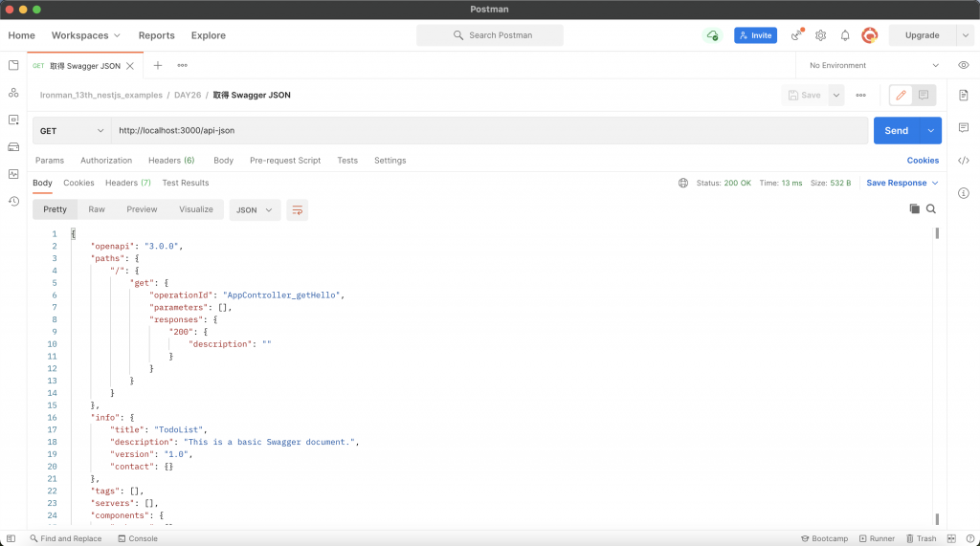Toggle line wrap in response viewer

point(298,210)
